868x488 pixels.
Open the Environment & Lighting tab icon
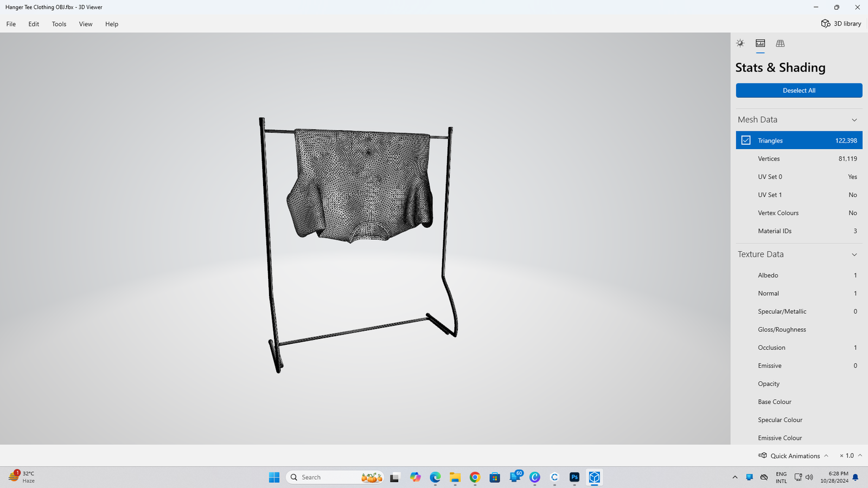(740, 43)
